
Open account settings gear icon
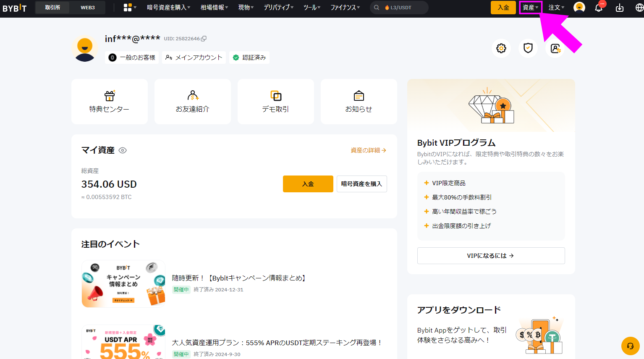point(501,48)
